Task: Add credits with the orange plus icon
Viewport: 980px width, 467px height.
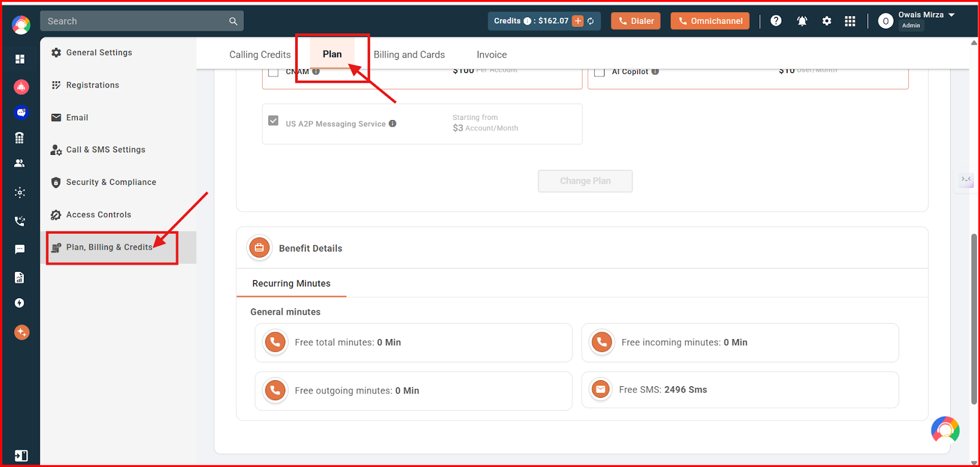Action: [578, 21]
